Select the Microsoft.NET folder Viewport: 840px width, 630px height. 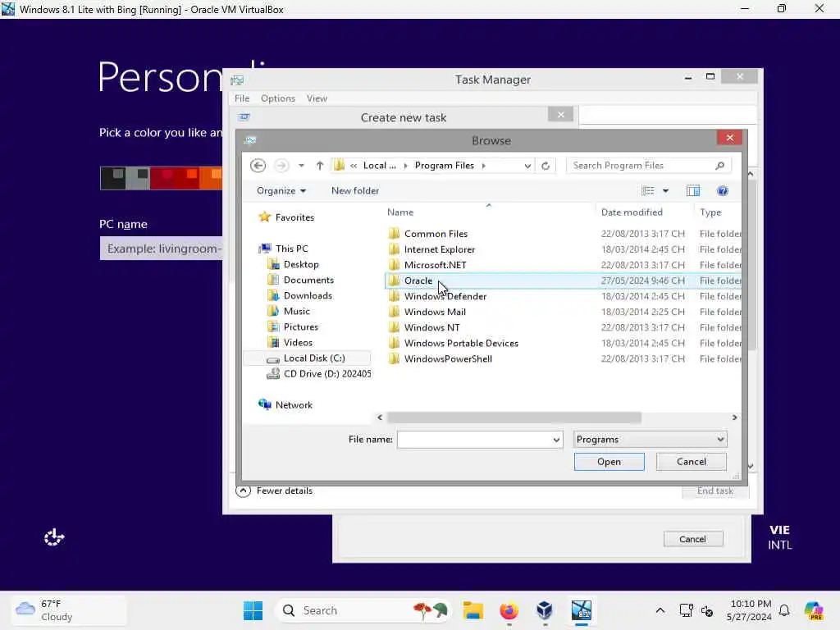click(x=435, y=265)
